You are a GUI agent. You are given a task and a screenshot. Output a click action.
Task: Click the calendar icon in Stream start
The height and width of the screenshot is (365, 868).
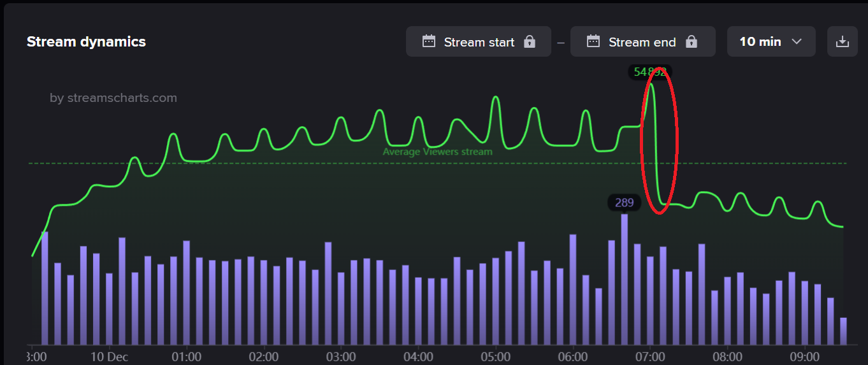(x=429, y=41)
